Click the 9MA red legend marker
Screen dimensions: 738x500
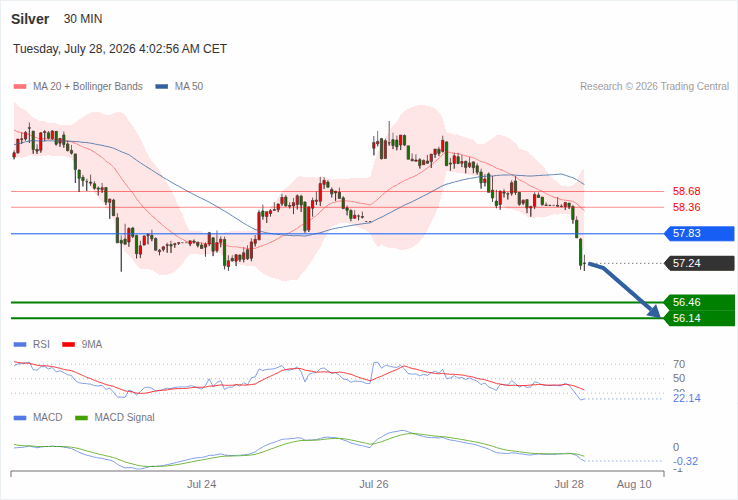(x=69, y=345)
